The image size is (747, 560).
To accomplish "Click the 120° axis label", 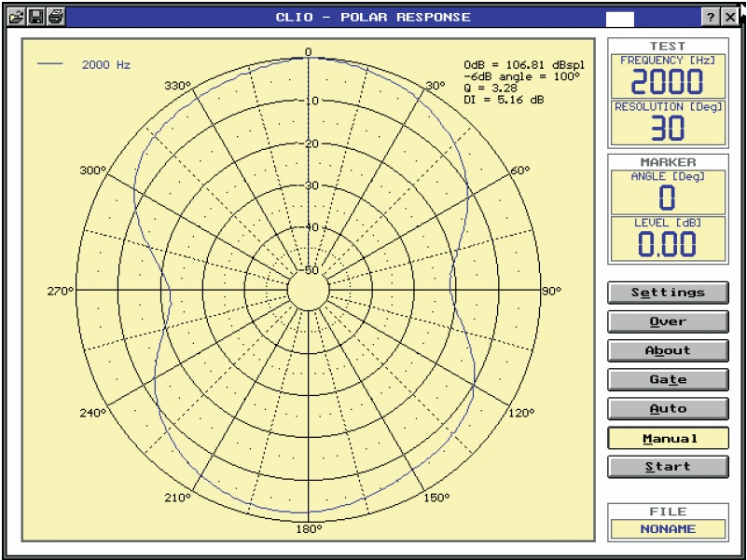I will click(521, 413).
